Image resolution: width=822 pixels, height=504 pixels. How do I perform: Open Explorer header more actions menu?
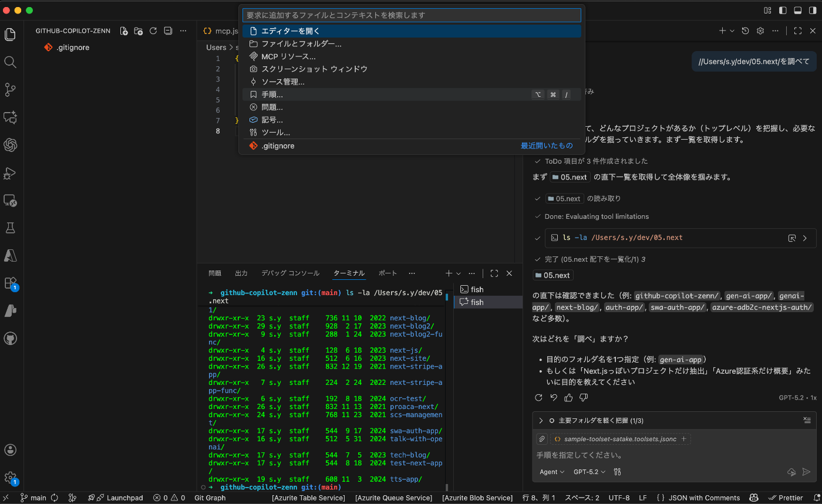(183, 31)
